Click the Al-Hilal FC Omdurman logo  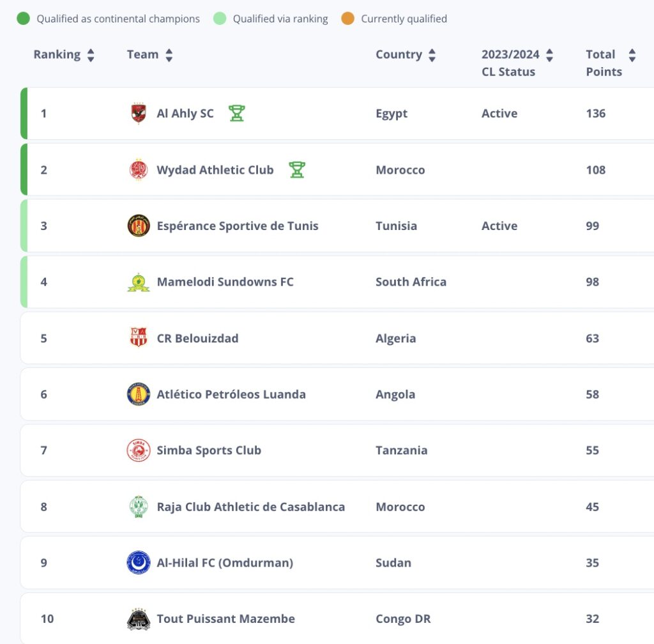[138, 563]
